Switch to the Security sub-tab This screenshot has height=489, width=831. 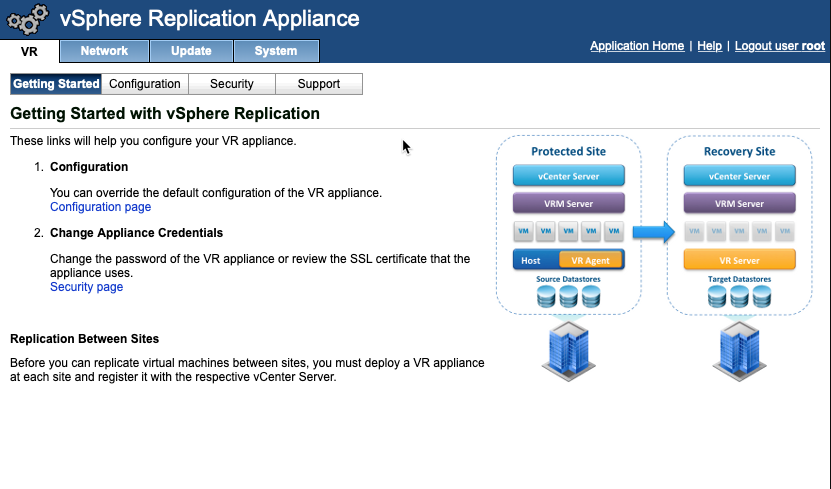232,84
